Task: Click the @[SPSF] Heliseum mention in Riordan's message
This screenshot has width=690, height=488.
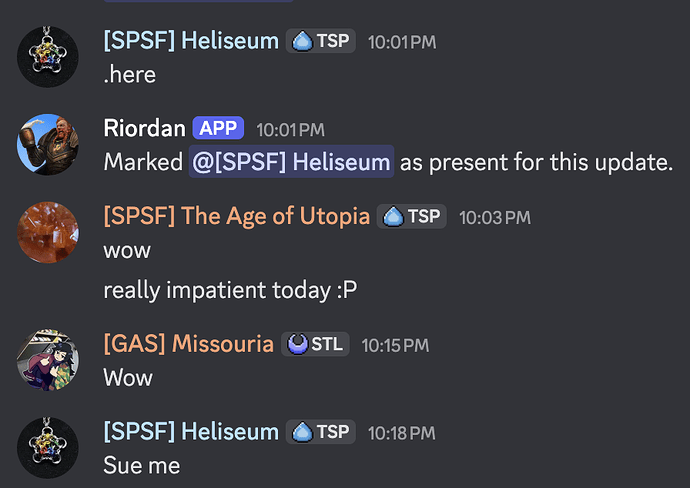Action: pos(291,162)
